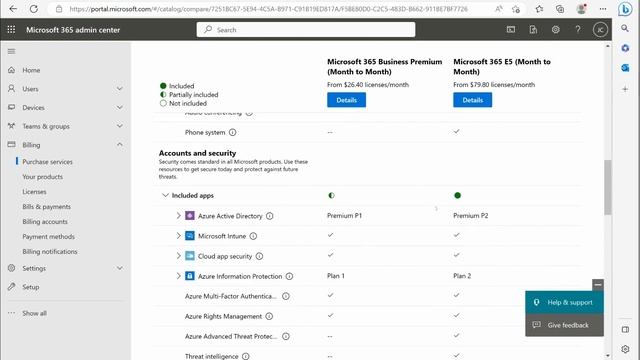View Details for Microsoft 365 E5
Screen dimensions: 640x360
472,100
